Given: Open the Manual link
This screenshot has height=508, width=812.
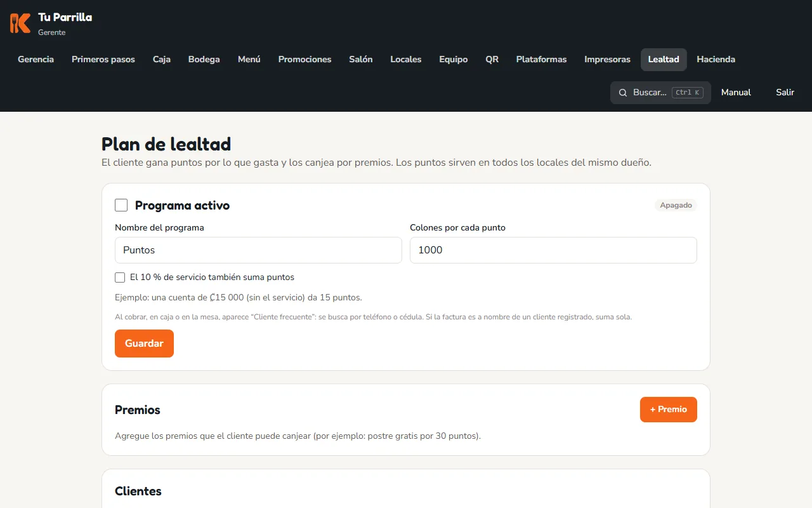Looking at the screenshot, I should point(736,93).
